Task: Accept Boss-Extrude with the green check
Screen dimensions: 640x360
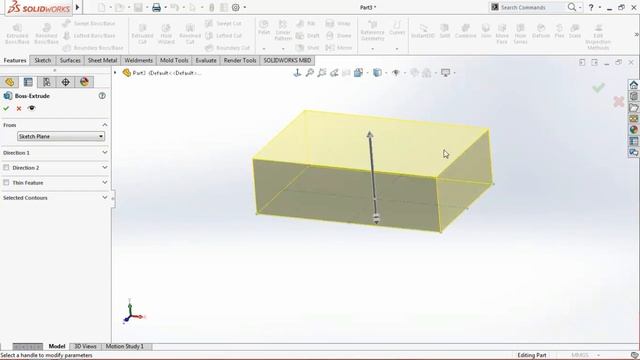Action: pyautogui.click(x=6, y=109)
